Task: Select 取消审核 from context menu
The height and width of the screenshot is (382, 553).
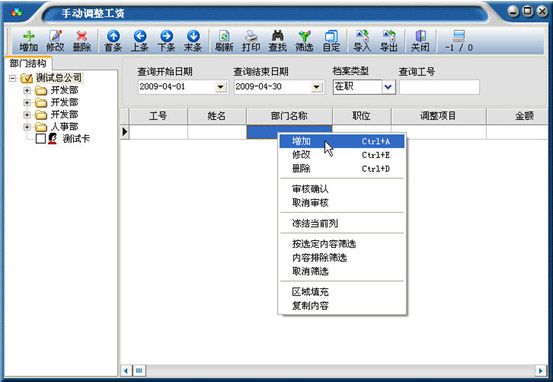Action: pyautogui.click(x=342, y=203)
